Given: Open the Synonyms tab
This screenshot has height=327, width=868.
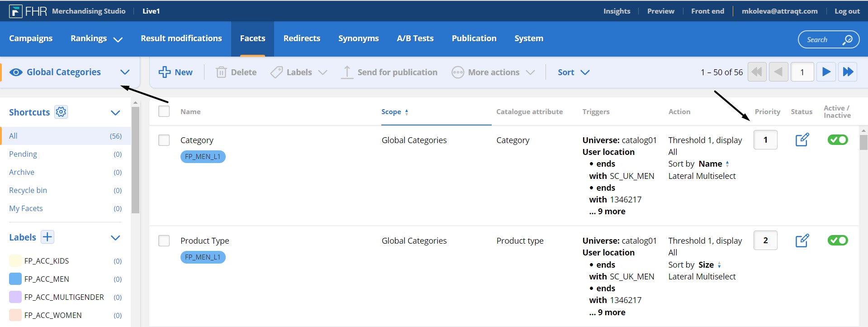Looking at the screenshot, I should coord(359,38).
